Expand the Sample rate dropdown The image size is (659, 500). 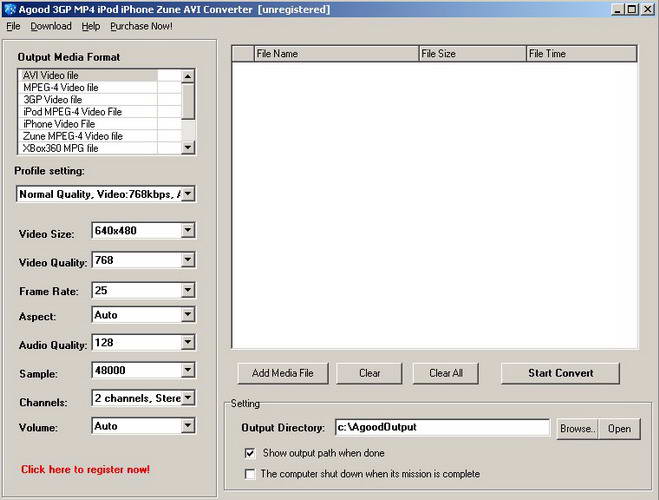tap(188, 370)
